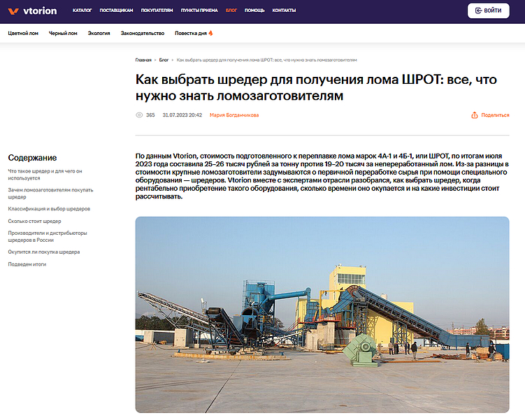Switch to the Законодательство category

coord(143,33)
